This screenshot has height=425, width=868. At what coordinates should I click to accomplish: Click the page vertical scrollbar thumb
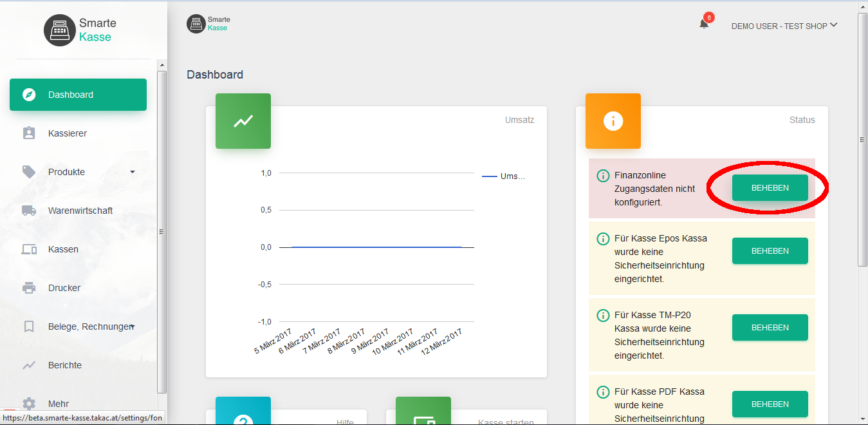pos(862,140)
